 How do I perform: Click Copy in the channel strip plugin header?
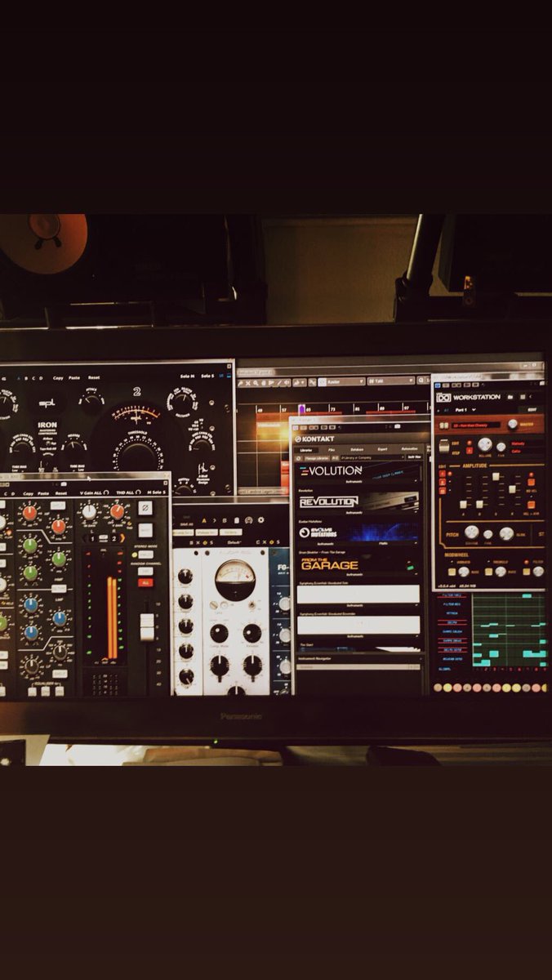[29, 493]
